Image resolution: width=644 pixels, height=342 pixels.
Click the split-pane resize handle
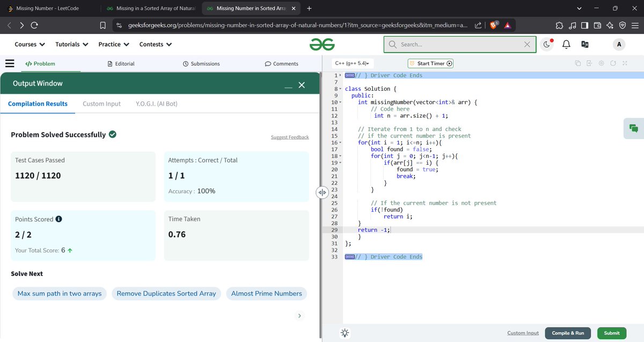point(322,192)
